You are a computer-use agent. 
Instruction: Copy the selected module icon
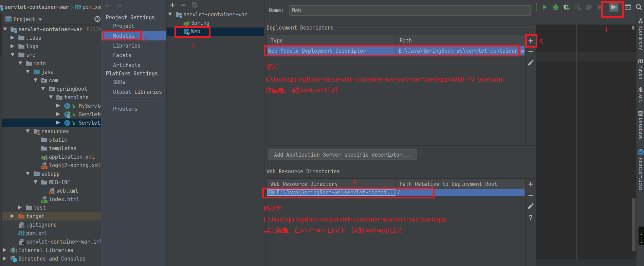pos(195,5)
